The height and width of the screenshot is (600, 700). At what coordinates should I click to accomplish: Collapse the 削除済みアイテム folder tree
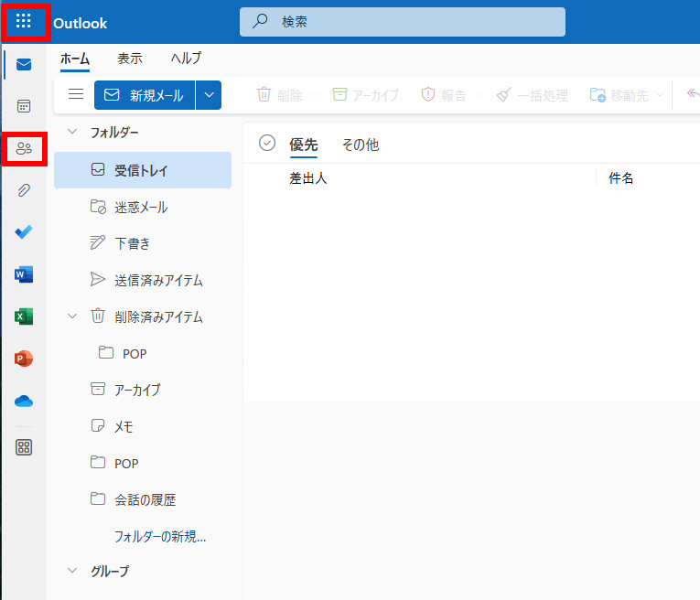pos(73,316)
